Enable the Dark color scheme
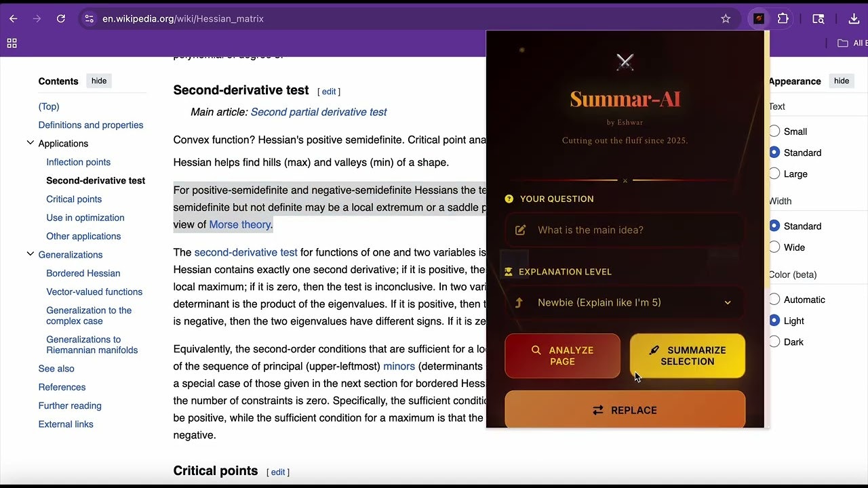The width and height of the screenshot is (868, 488). [774, 342]
